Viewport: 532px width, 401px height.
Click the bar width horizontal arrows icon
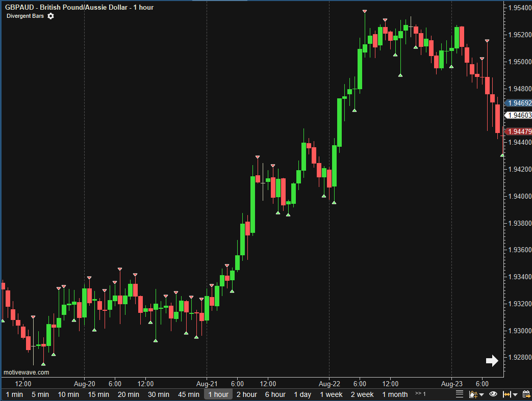point(507,394)
